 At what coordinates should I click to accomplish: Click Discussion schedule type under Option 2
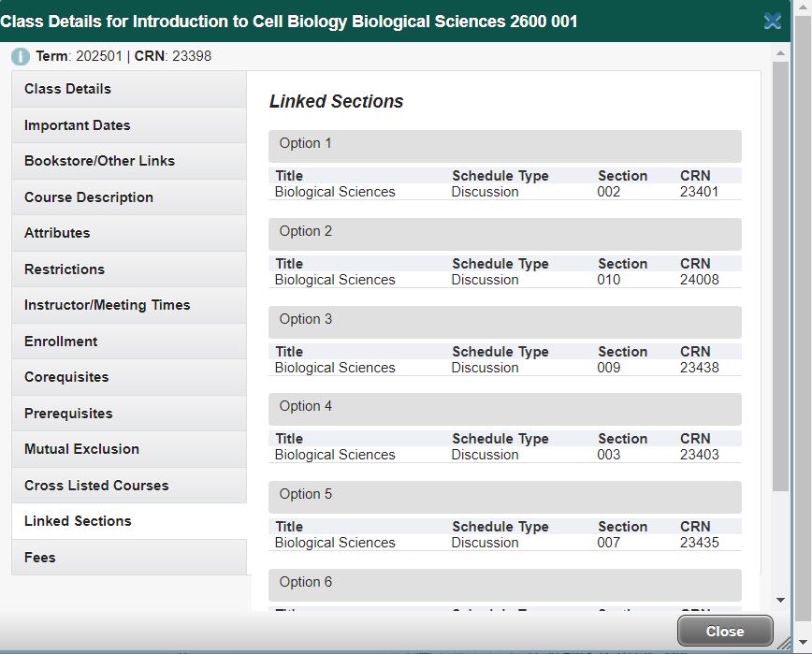pyautogui.click(x=485, y=280)
